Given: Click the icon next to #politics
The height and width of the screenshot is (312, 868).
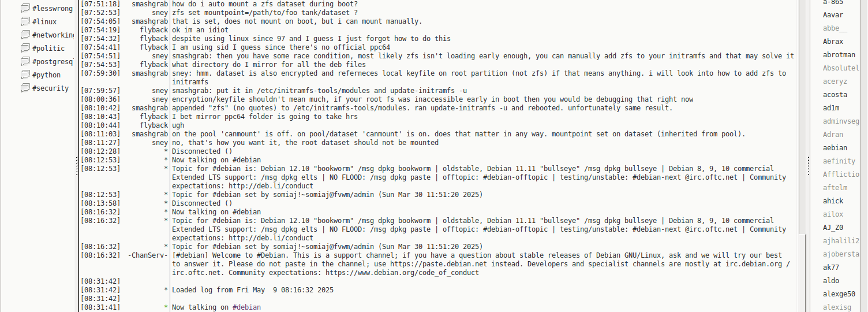Looking at the screenshot, I should [x=25, y=48].
